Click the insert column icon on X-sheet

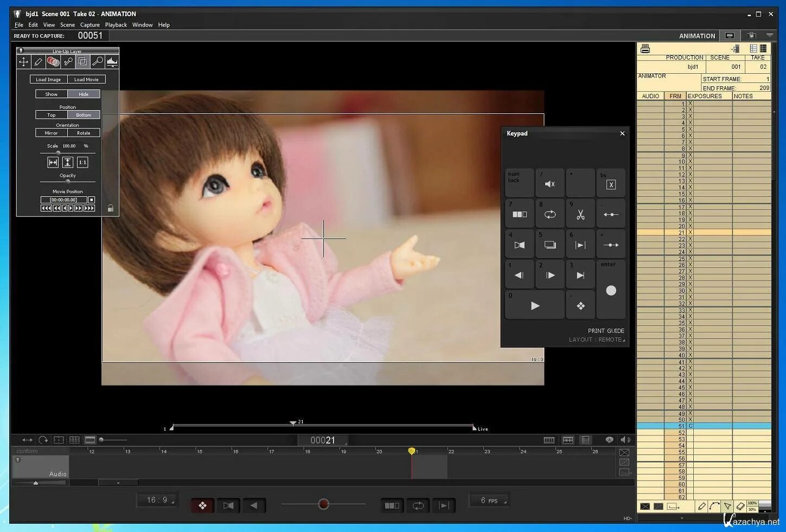[x=735, y=49]
